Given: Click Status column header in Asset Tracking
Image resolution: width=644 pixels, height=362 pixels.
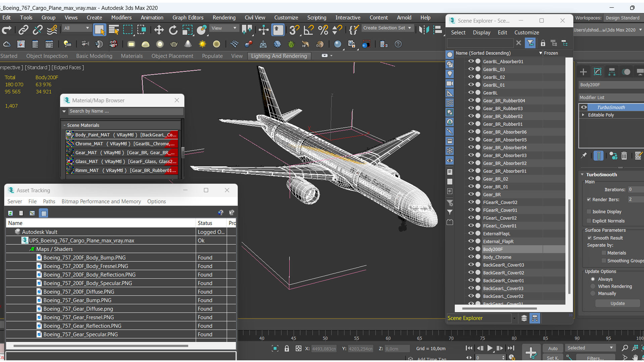Looking at the screenshot, I should 211,223.
